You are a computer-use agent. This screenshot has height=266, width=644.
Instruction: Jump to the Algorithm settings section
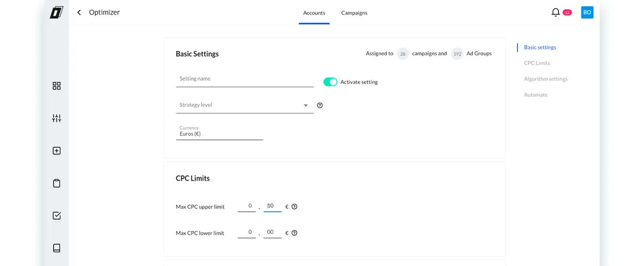point(545,79)
